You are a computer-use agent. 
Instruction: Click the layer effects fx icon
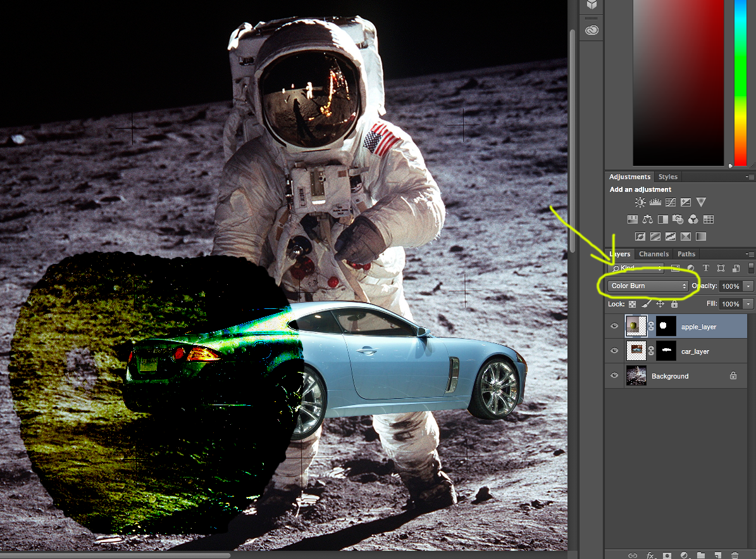[x=650, y=555]
